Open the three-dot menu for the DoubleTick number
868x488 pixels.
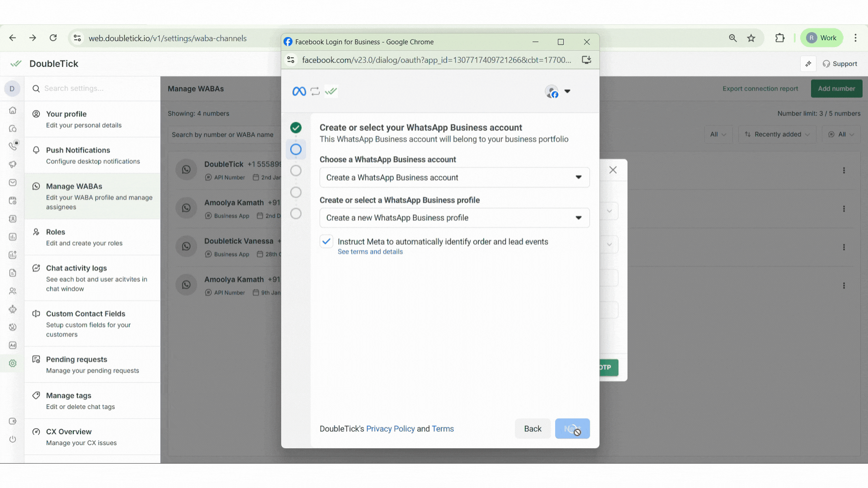tap(844, 170)
